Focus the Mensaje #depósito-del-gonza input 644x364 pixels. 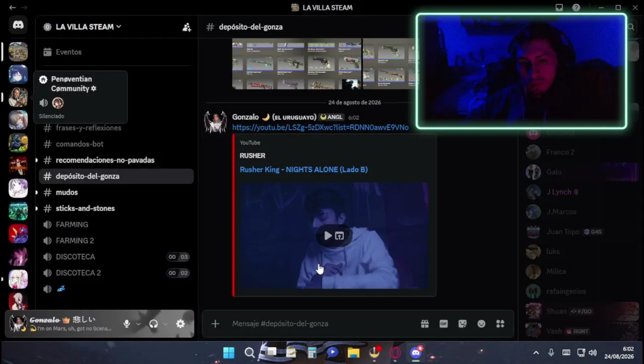323,324
